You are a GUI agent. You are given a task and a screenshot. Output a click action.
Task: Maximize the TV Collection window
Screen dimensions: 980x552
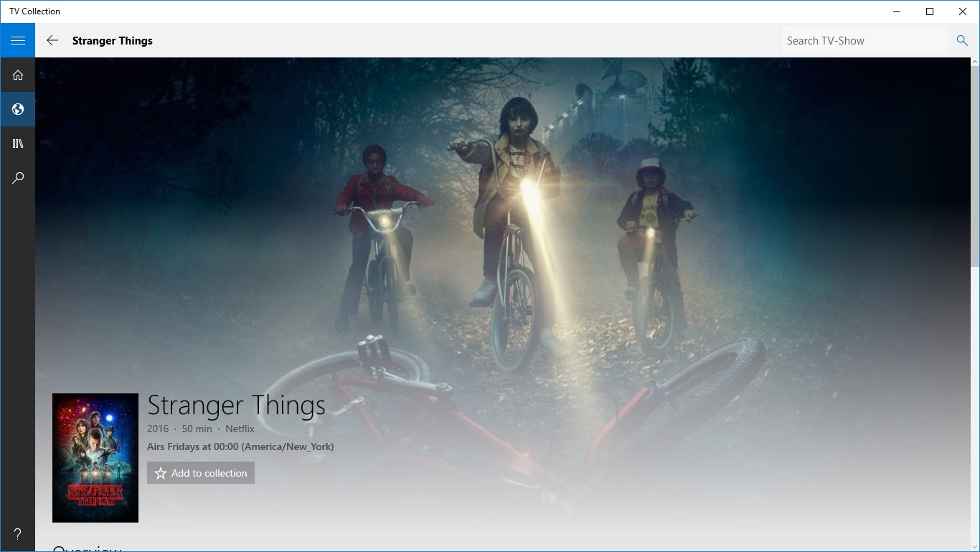click(x=930, y=11)
